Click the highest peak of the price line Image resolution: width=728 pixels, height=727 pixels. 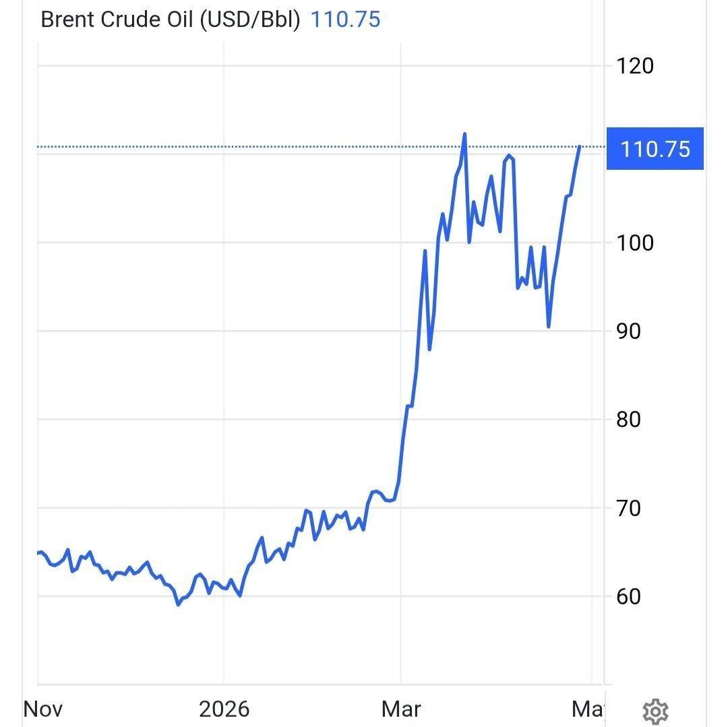[x=464, y=134]
